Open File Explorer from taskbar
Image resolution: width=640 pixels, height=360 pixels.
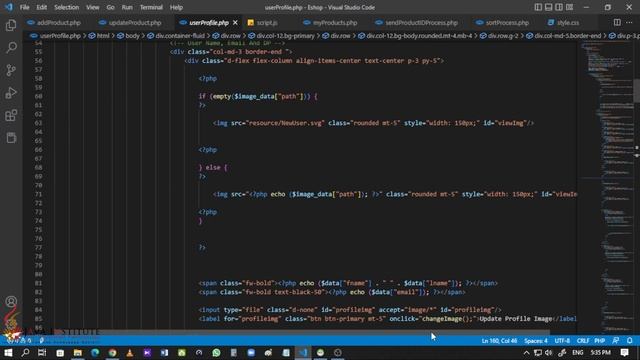coord(78,352)
